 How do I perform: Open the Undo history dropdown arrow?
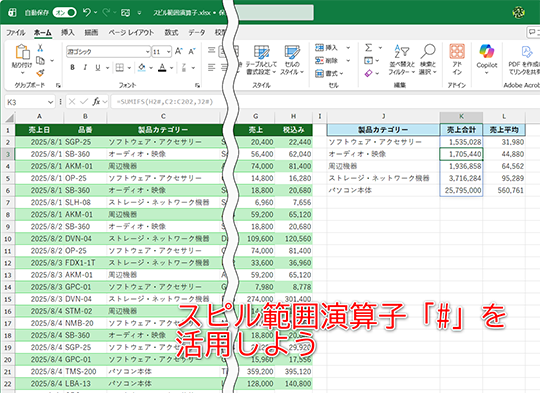point(95,13)
